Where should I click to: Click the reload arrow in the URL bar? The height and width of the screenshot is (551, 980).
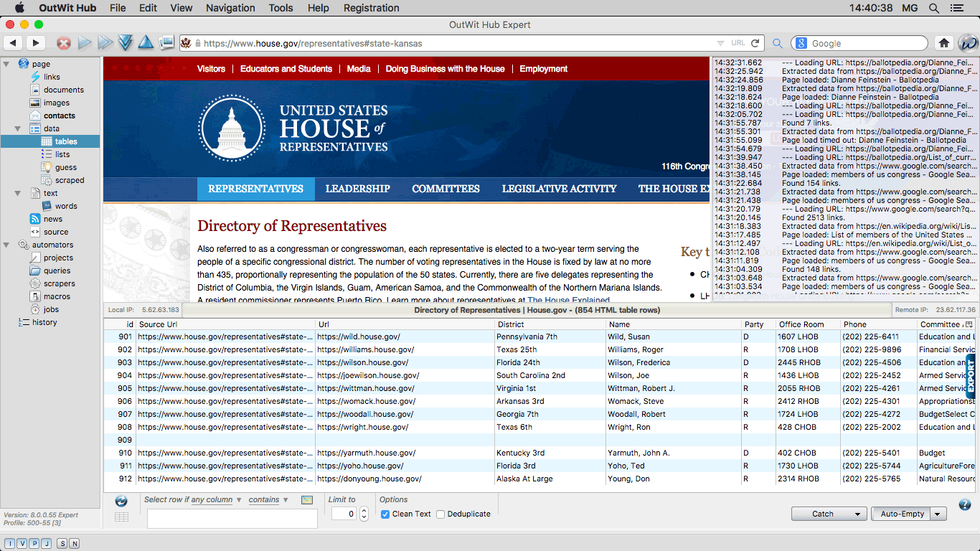[x=755, y=43]
